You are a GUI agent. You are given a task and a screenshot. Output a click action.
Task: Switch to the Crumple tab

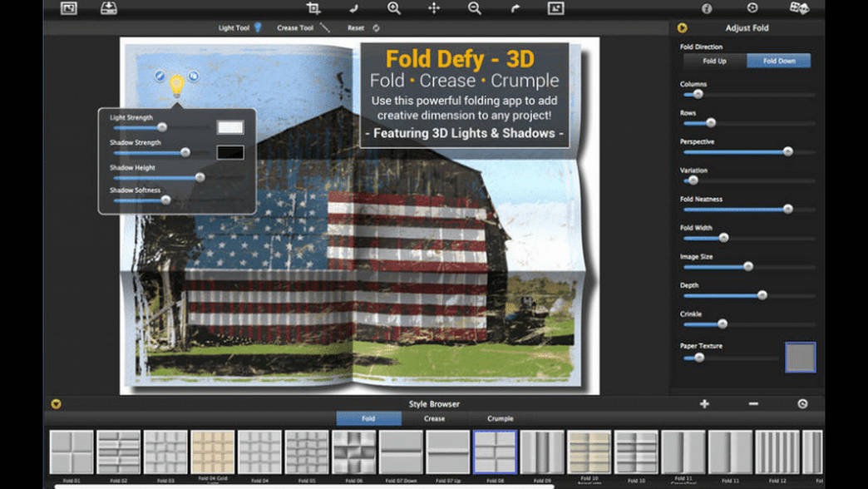tap(500, 418)
